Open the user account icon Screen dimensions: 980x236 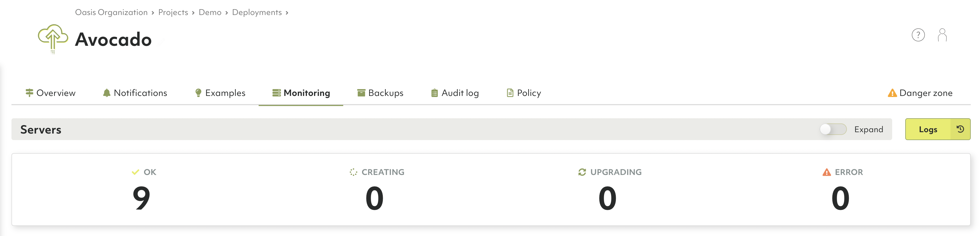(942, 35)
